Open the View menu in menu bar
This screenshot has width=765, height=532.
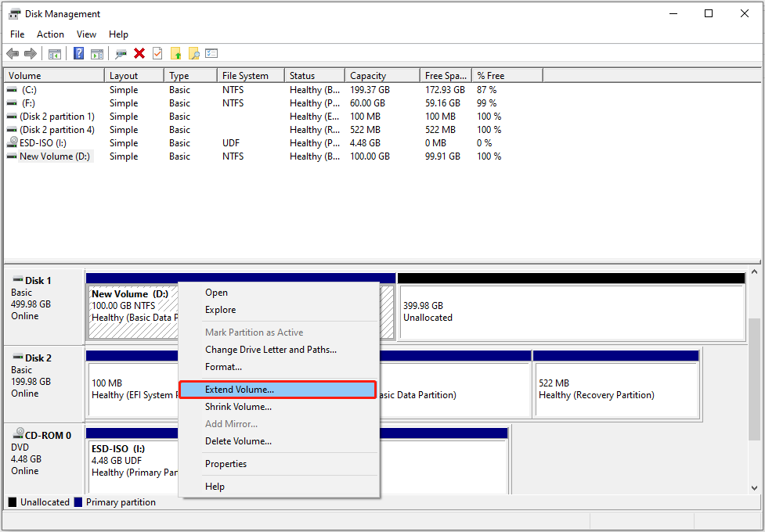pos(86,34)
